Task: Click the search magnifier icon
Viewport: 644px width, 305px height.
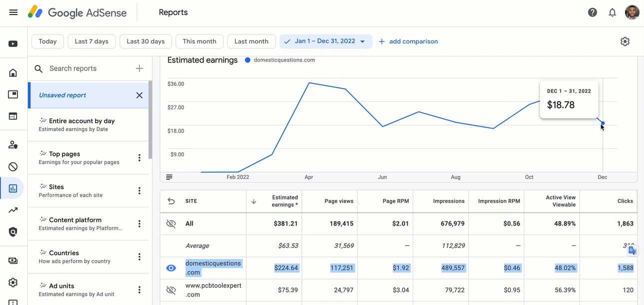Action: pyautogui.click(x=38, y=68)
